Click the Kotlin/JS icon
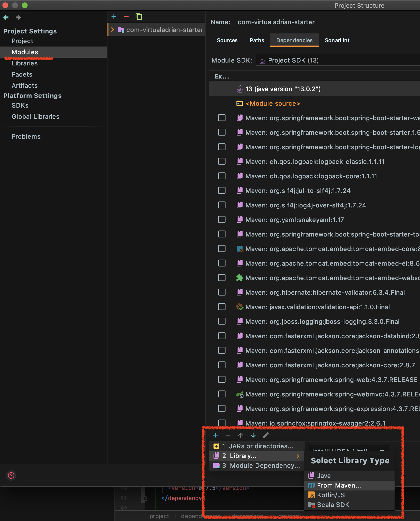The image size is (420, 521). coord(312,495)
